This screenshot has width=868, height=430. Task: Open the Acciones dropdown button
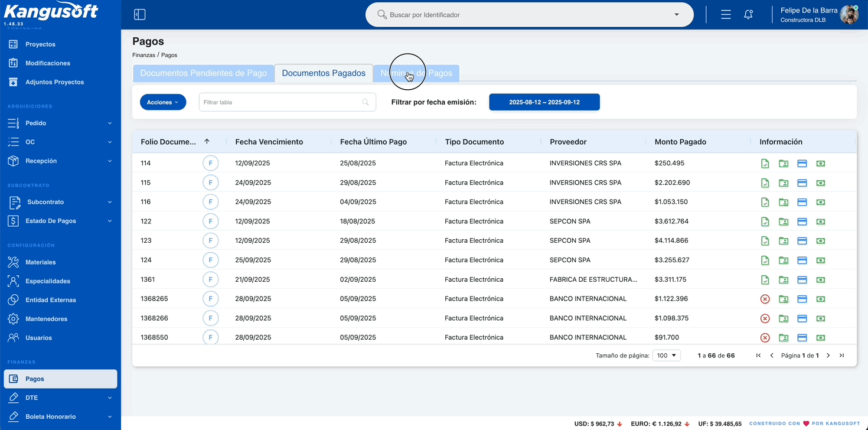(163, 102)
